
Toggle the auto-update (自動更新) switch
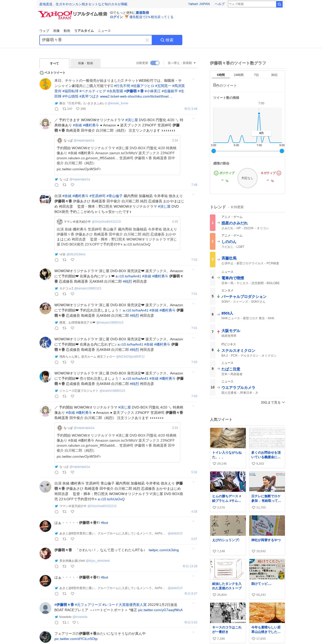(x=155, y=63)
